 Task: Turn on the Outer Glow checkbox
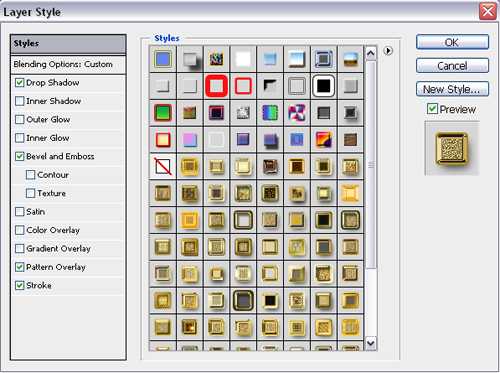click(20, 119)
